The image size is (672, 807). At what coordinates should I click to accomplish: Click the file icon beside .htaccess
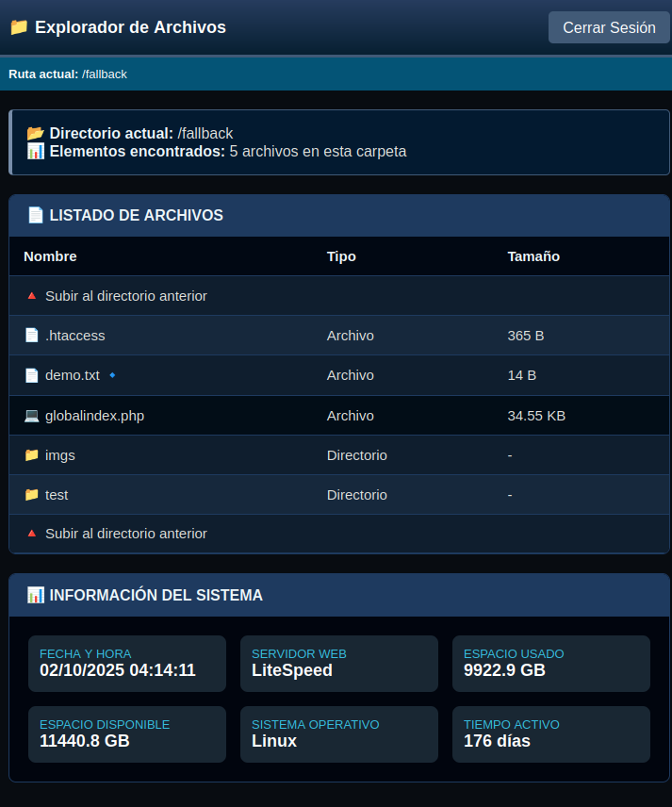tap(31, 336)
